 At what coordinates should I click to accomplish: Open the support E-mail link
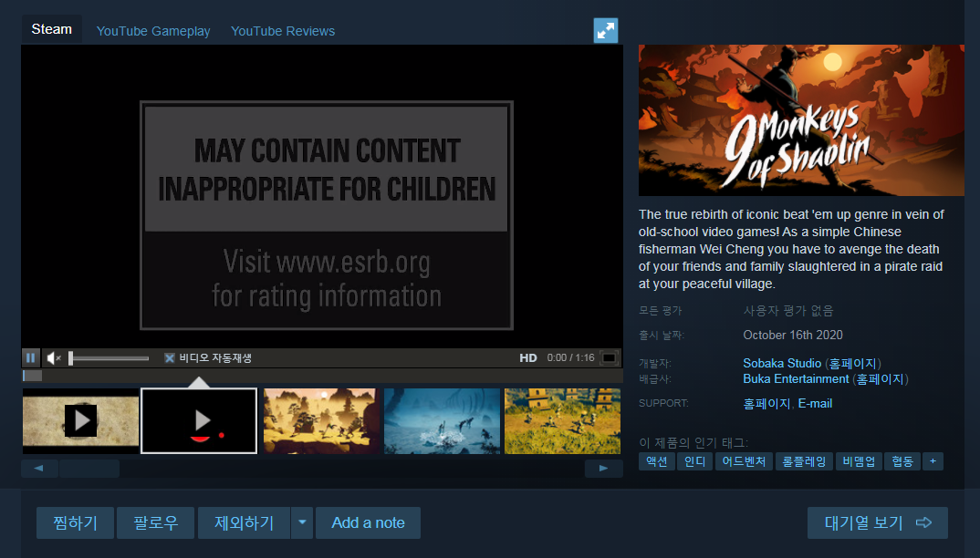tap(815, 404)
